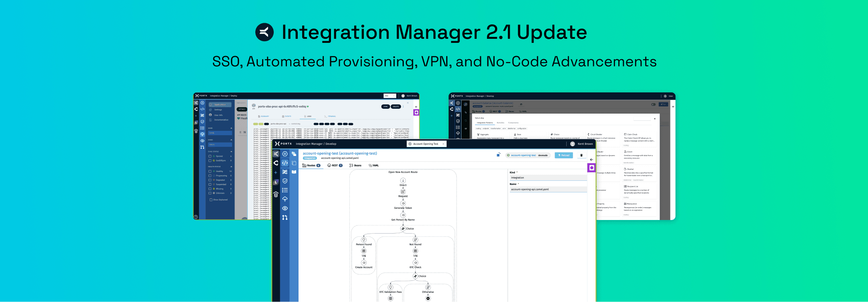
Task: Tick the Missing checkbox in Deploy window
Action: click(x=210, y=189)
